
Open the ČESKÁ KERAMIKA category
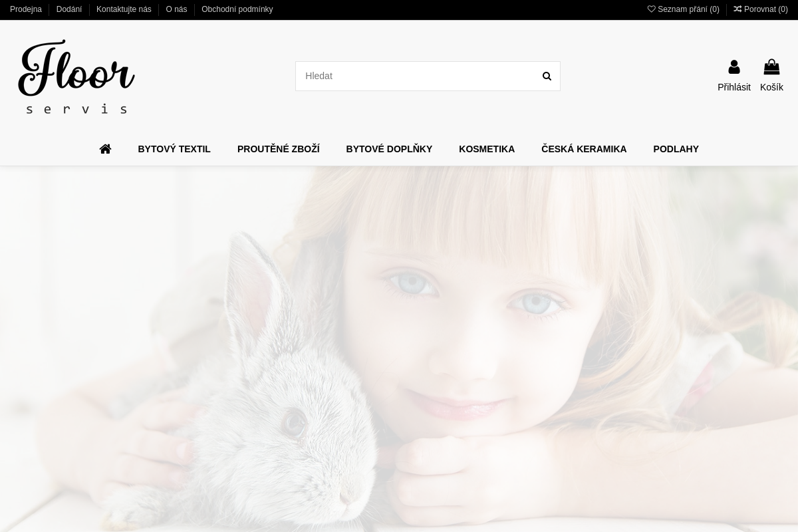(x=584, y=149)
